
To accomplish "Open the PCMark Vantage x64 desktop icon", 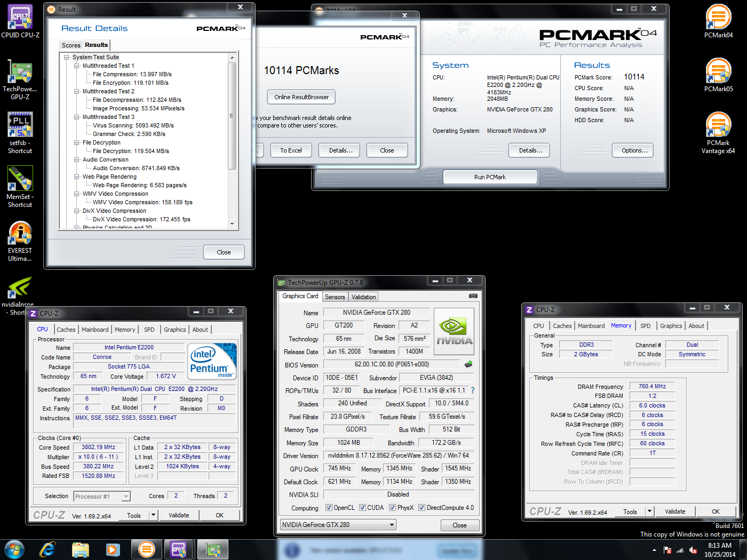I will click(718, 133).
